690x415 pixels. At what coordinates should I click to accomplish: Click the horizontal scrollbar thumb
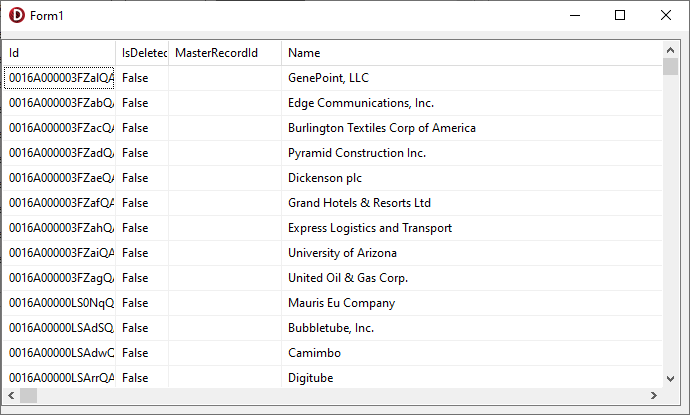(x=28, y=396)
